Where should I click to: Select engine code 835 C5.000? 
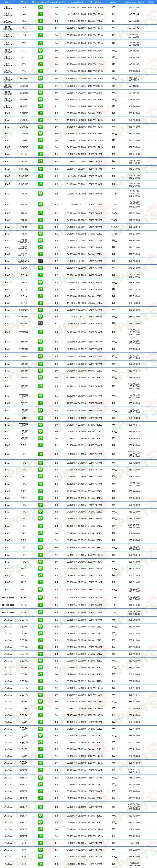(134, 647)
